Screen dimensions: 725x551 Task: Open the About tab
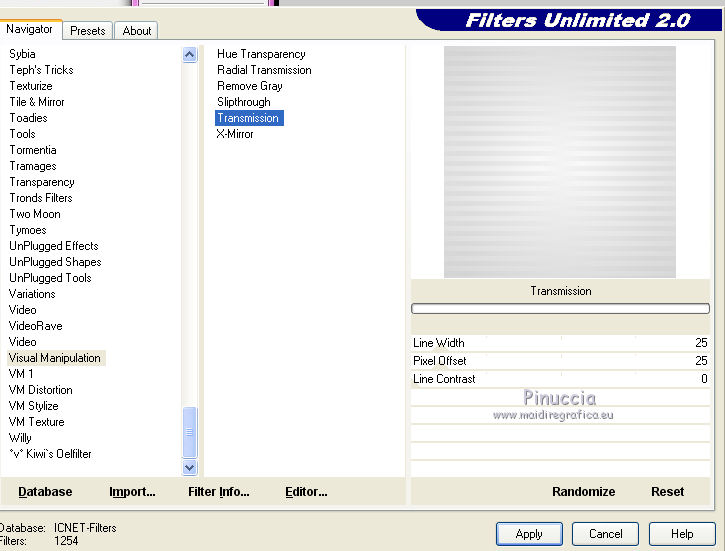tap(136, 31)
